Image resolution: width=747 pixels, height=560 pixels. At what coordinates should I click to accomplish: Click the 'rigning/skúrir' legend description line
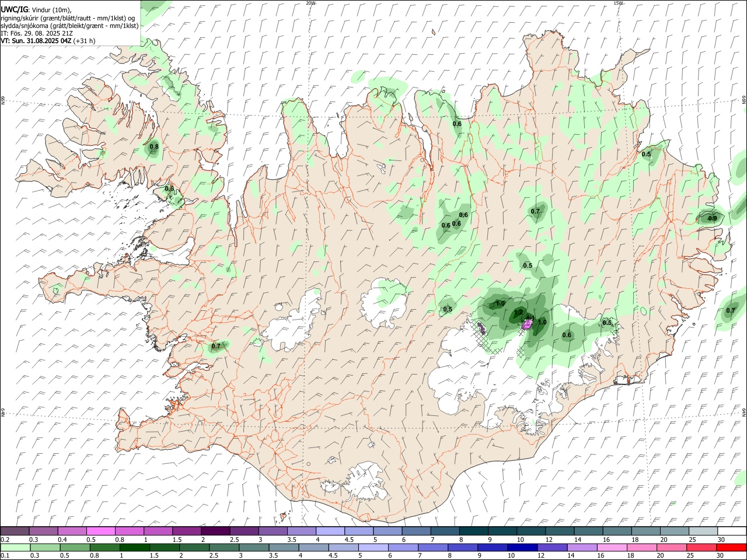[x=68, y=18]
